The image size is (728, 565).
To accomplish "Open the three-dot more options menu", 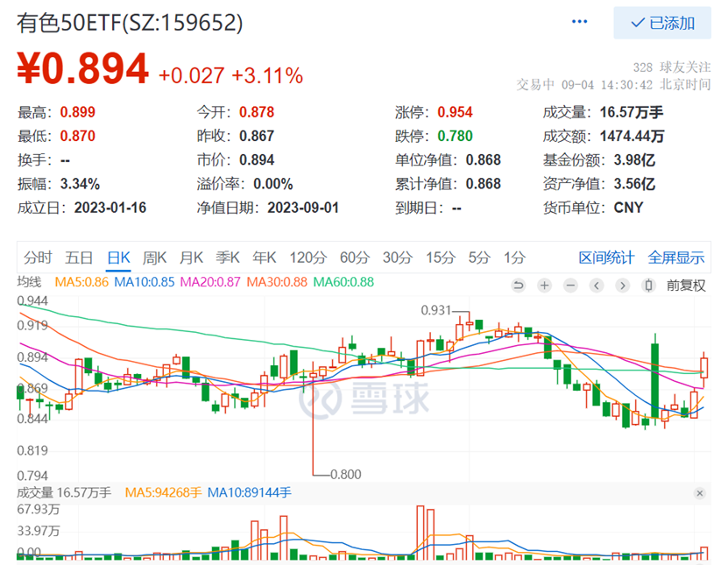I will pyautogui.click(x=579, y=22).
